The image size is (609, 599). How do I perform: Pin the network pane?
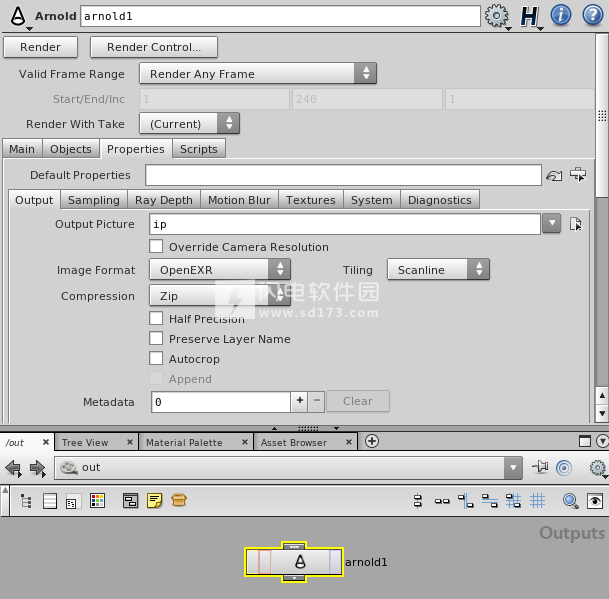tap(540, 467)
